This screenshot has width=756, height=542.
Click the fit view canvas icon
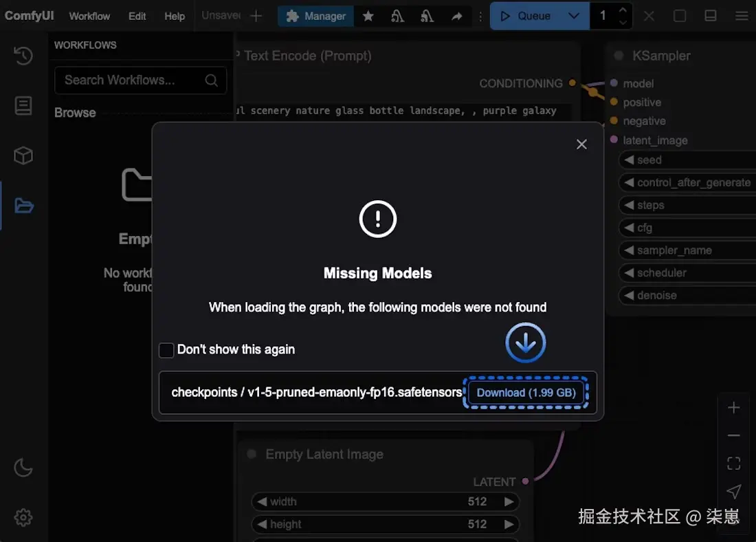733,464
